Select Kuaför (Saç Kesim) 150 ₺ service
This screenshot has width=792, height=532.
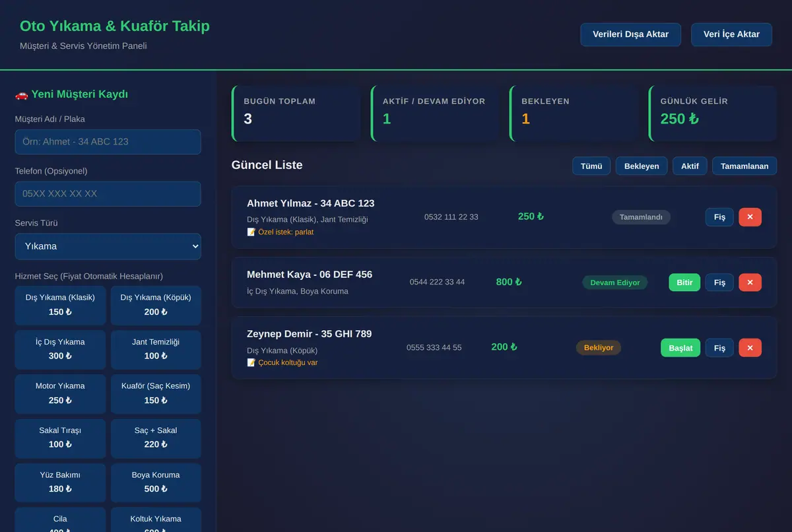click(x=156, y=393)
